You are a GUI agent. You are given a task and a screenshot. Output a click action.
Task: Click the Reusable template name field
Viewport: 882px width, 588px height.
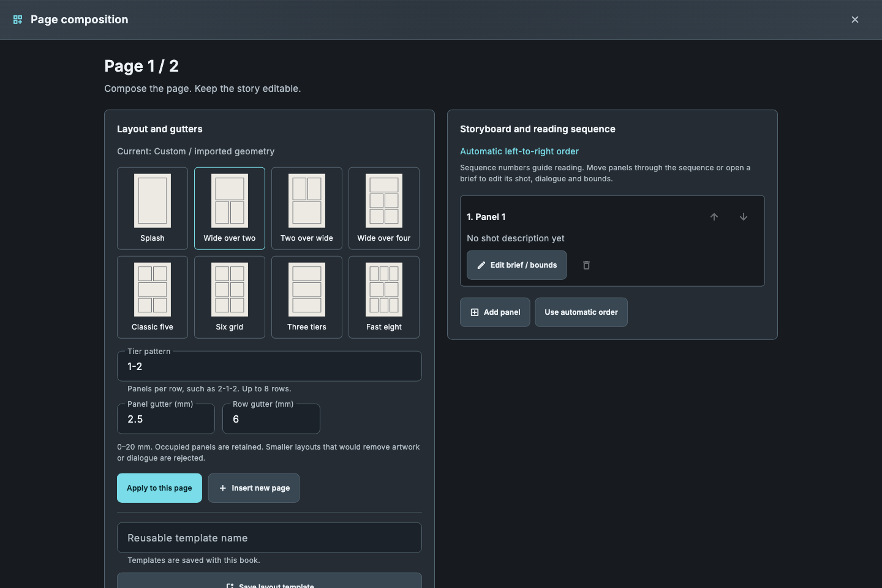point(269,538)
